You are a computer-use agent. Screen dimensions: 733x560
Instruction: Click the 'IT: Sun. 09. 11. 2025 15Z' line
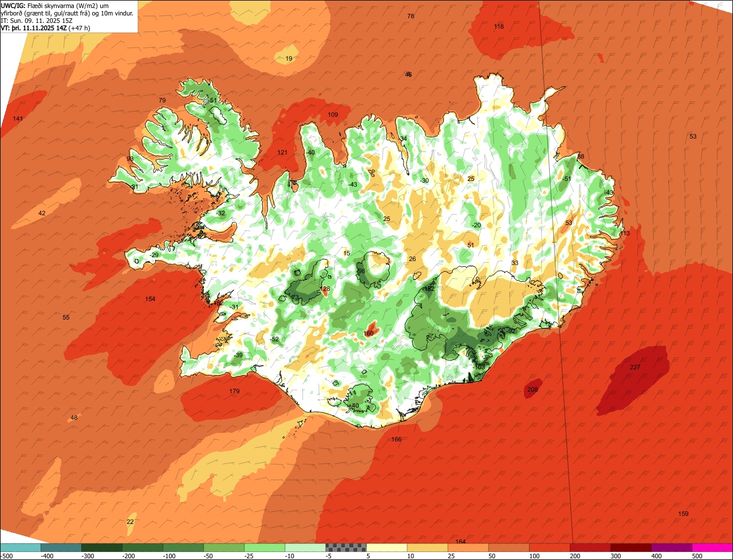click(38, 20)
